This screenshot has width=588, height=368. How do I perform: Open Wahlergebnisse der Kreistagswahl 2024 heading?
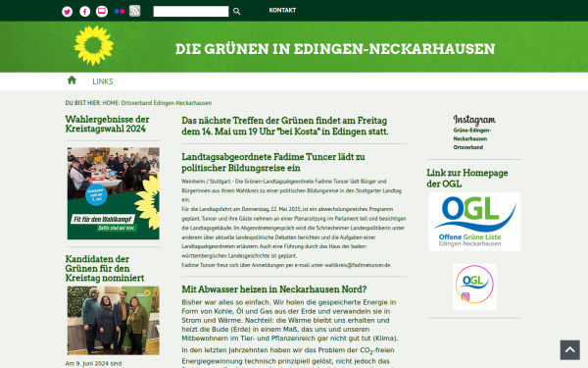107,124
